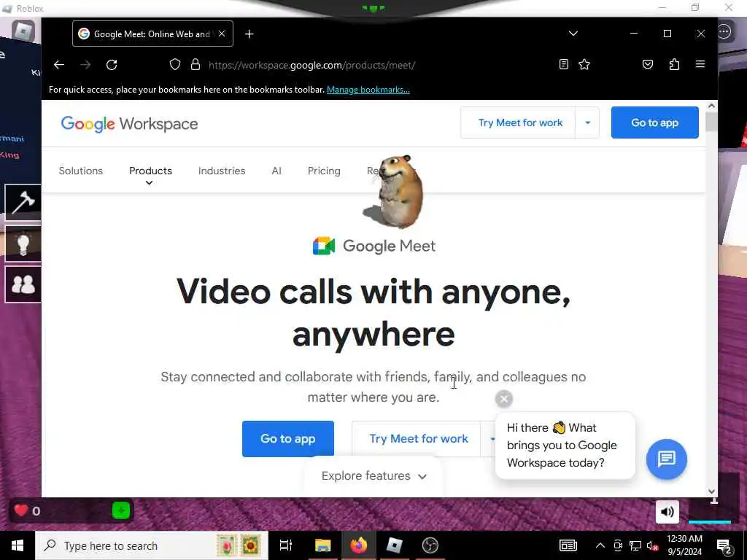This screenshot has height=560, width=747.
Task: Open OBS Studio from the taskbar
Action: 430,545
